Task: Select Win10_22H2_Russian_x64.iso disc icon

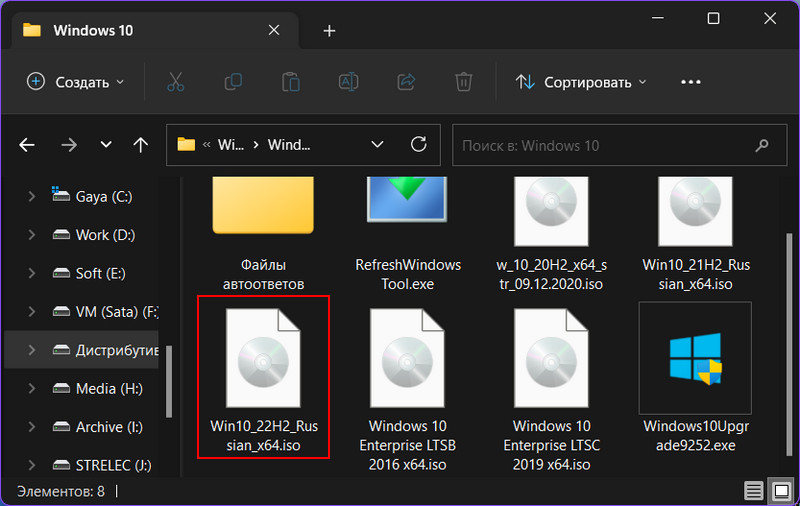Action: click(x=263, y=358)
